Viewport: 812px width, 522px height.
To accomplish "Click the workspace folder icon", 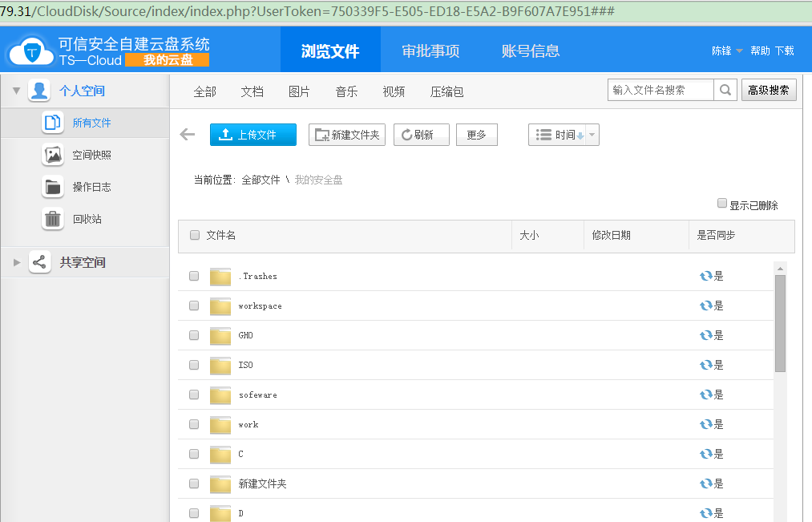I will click(x=220, y=306).
